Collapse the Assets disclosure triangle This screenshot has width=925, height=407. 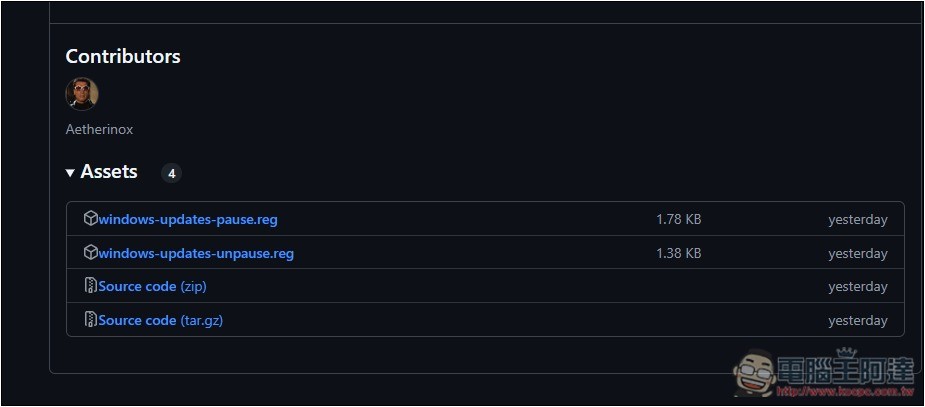[x=70, y=173]
